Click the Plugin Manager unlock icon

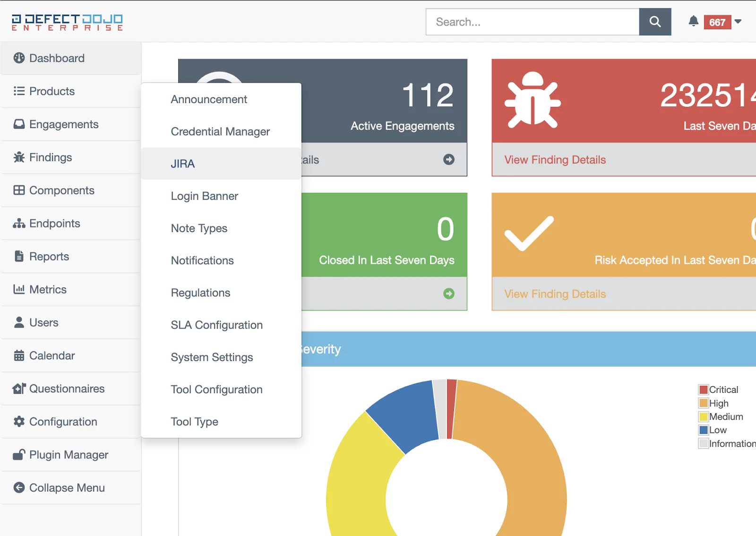(19, 455)
